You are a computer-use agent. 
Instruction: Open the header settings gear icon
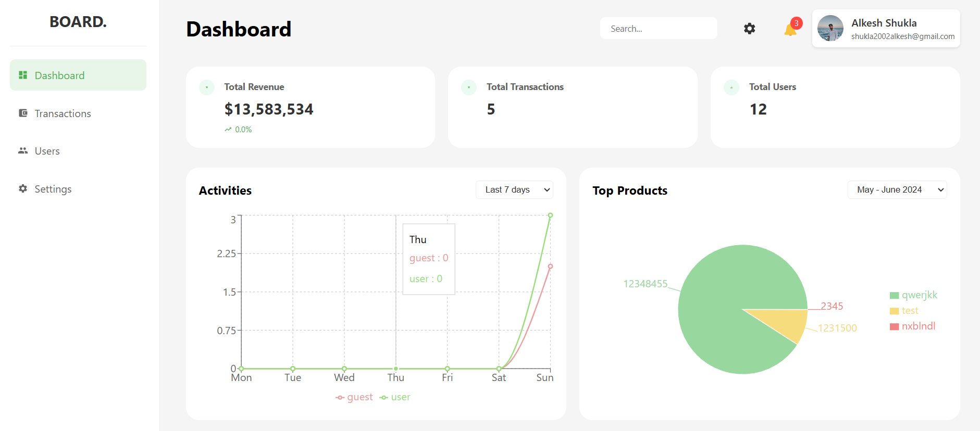(749, 29)
